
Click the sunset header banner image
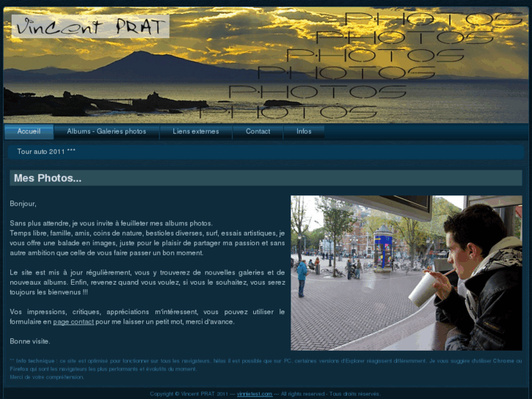266,65
